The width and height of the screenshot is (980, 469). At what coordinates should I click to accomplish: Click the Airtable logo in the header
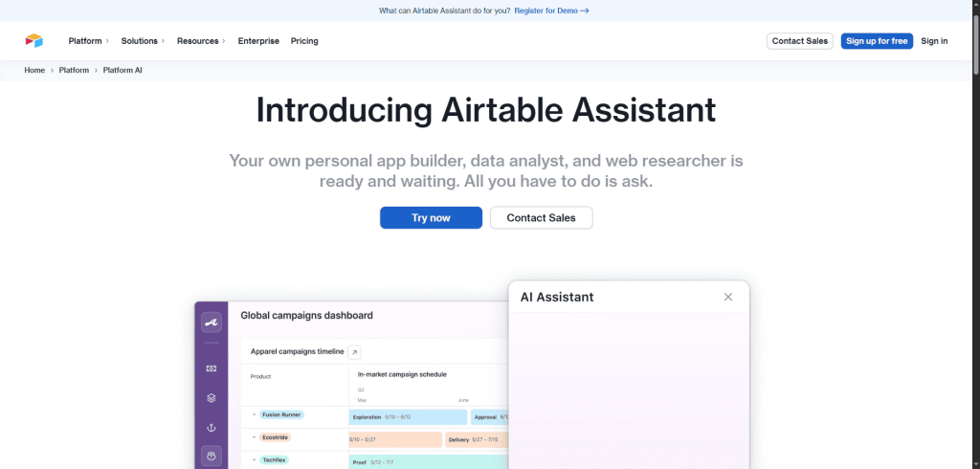pyautogui.click(x=33, y=40)
